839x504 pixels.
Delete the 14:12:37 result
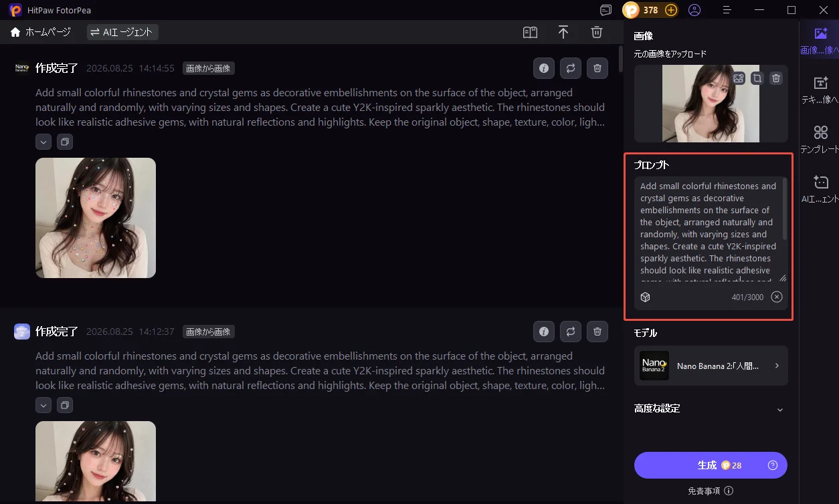[x=597, y=332]
